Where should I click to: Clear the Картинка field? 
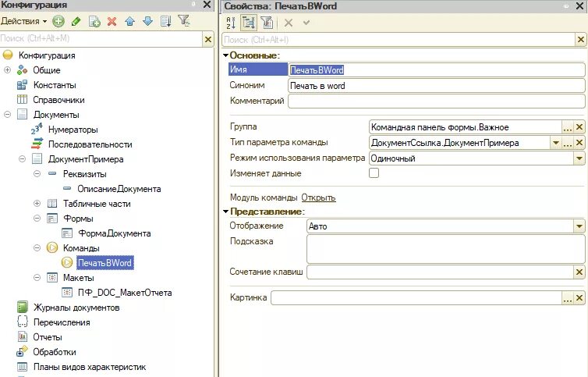click(x=579, y=298)
